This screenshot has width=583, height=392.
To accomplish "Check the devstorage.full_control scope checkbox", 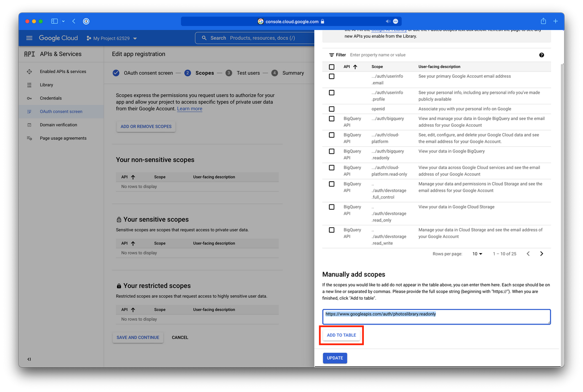I will [332, 184].
